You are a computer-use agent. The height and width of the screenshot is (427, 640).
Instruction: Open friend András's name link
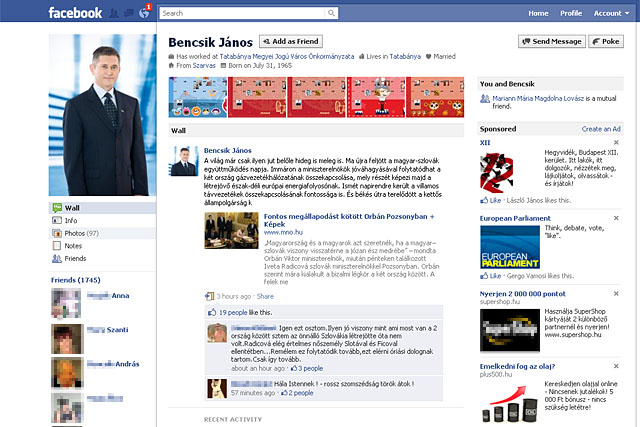click(113, 364)
